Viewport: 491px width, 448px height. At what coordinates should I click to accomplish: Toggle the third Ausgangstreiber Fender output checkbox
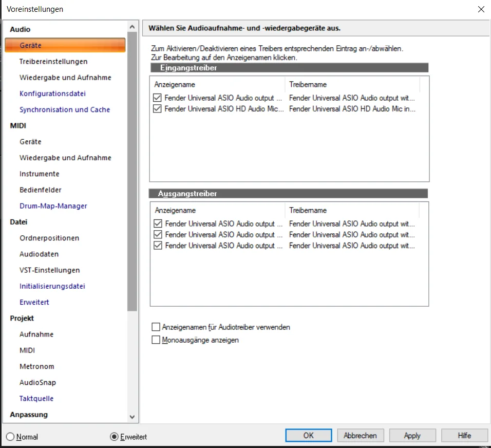[x=158, y=245]
